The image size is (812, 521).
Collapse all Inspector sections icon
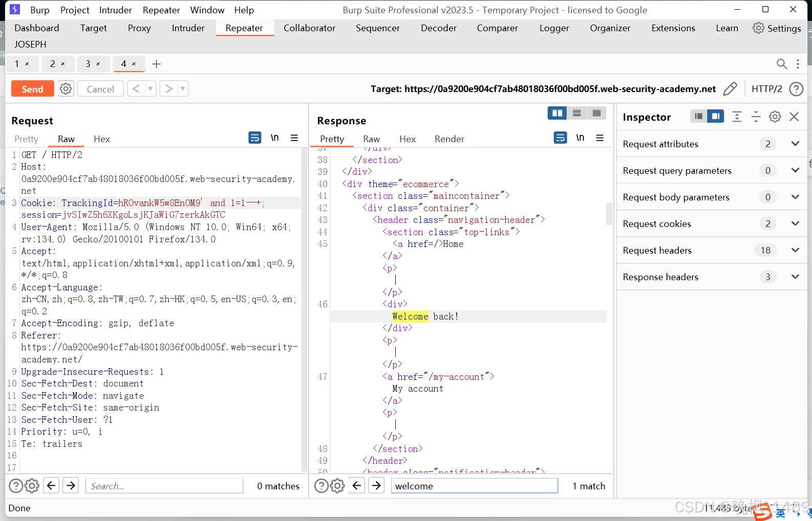(756, 117)
